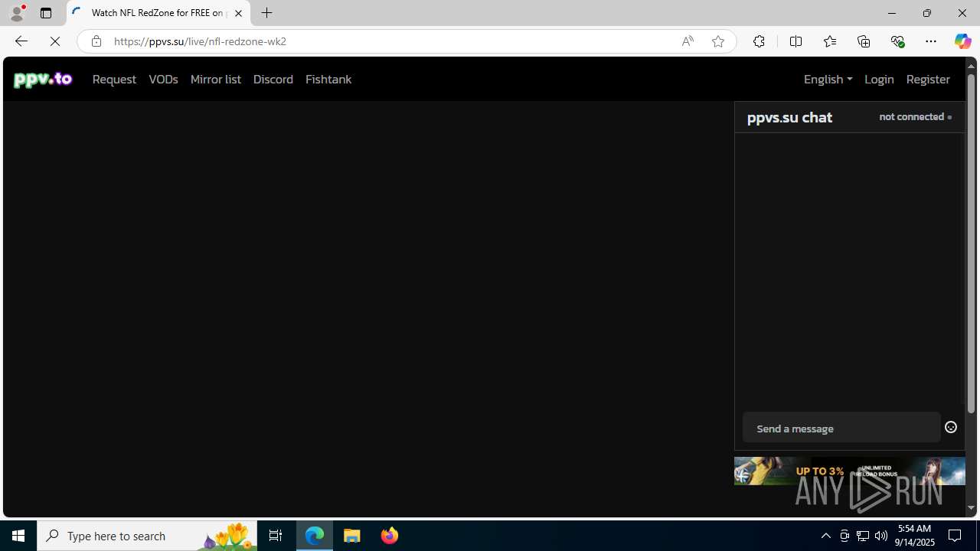Add this page to favorites
Screen dimensions: 980x551
point(718,41)
